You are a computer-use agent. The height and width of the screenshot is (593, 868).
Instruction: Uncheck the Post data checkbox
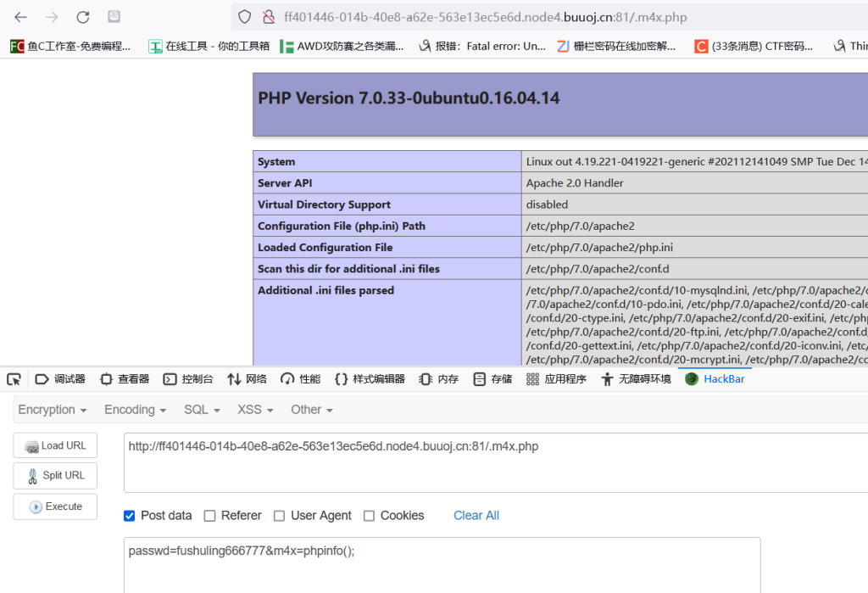coord(129,515)
